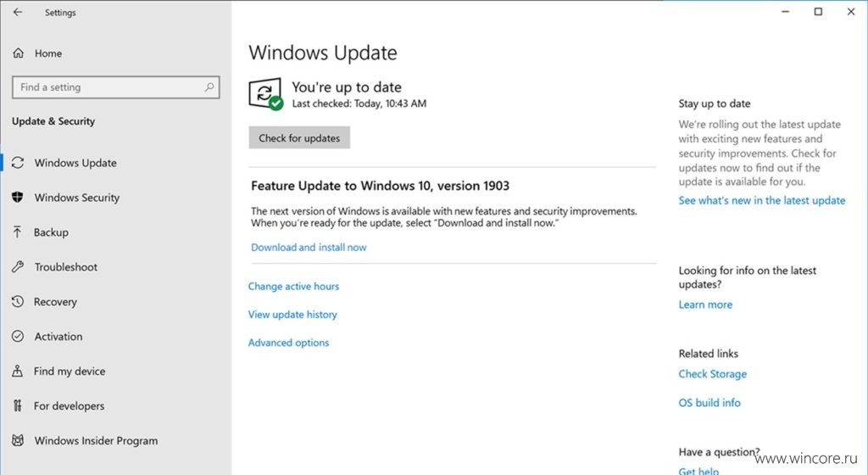Click See what's new in the latest update
The height and width of the screenshot is (475, 868).
(762, 200)
